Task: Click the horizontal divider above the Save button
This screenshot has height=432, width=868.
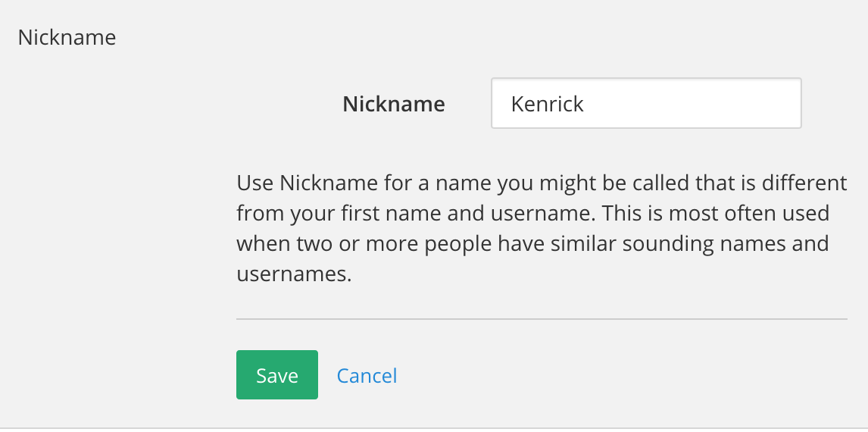Action: pyautogui.click(x=541, y=319)
